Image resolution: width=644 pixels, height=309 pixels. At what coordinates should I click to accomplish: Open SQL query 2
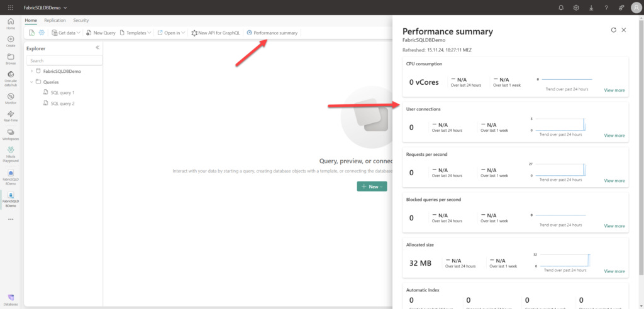click(x=62, y=104)
